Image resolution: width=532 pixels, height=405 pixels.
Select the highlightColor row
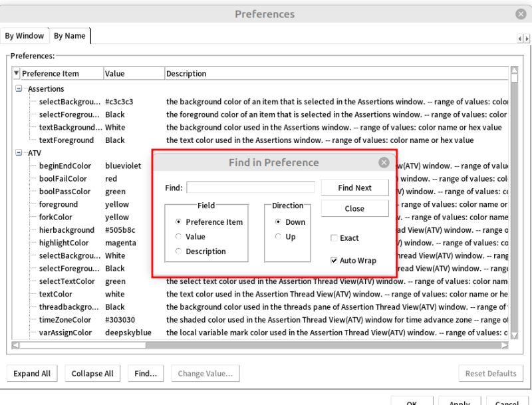point(260,243)
